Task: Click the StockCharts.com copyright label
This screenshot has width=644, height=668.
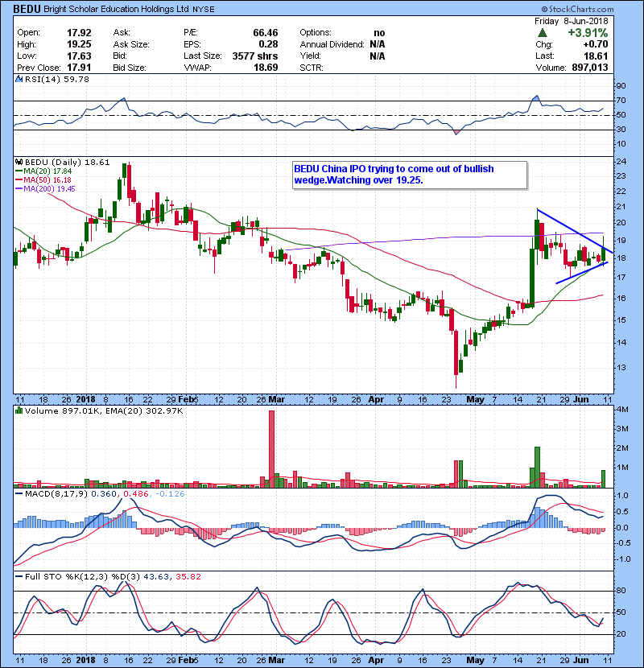Action: (x=577, y=9)
